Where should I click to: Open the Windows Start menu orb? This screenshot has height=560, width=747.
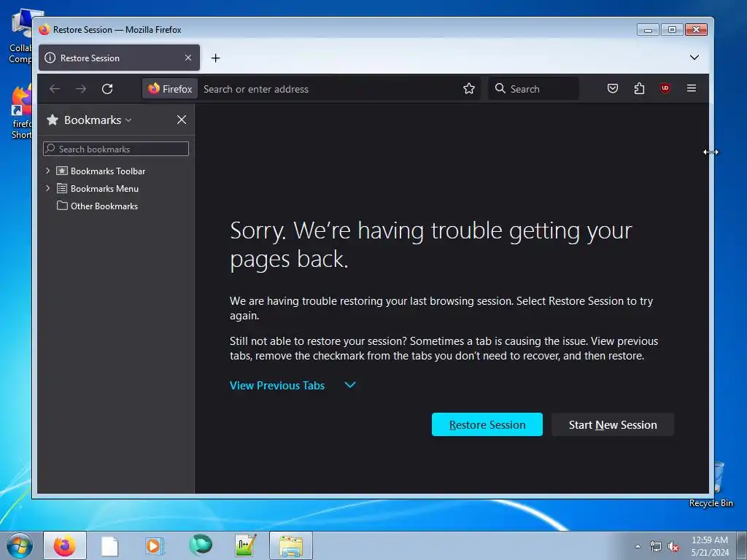(x=20, y=545)
